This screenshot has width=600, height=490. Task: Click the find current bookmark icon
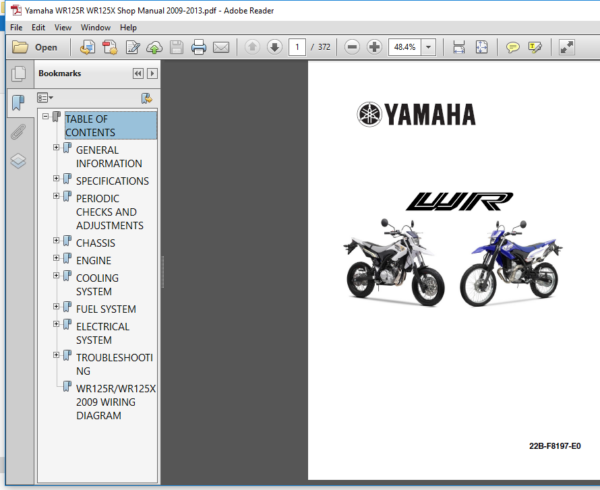(147, 98)
